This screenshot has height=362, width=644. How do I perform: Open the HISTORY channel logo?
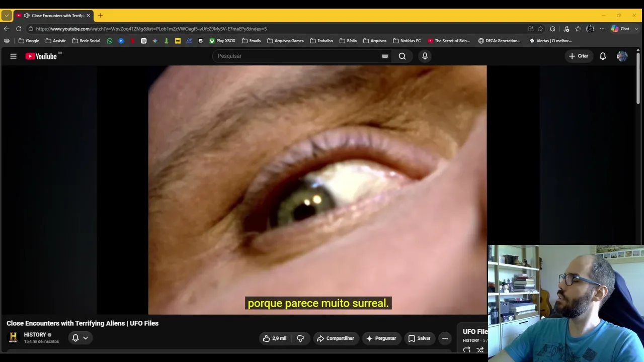[14, 338]
